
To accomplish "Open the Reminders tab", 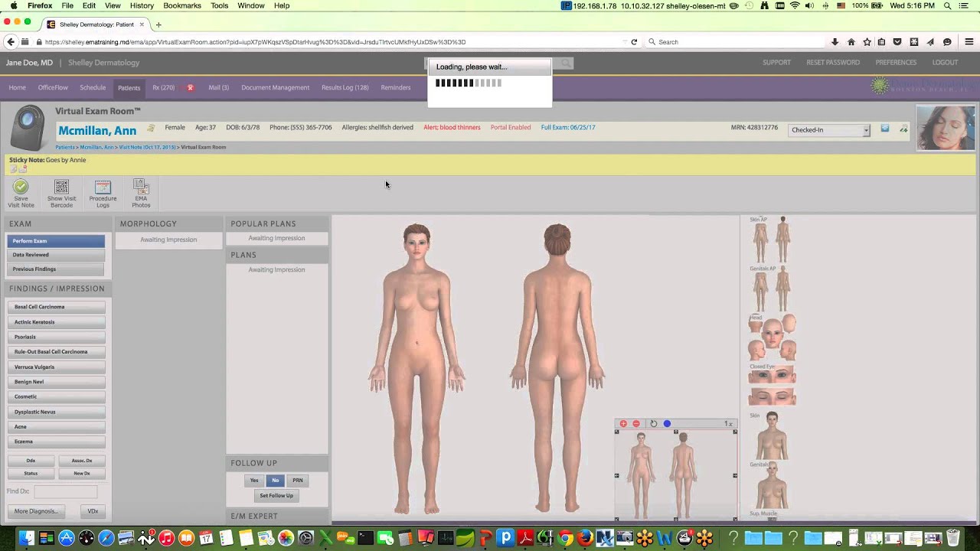I will click(396, 87).
